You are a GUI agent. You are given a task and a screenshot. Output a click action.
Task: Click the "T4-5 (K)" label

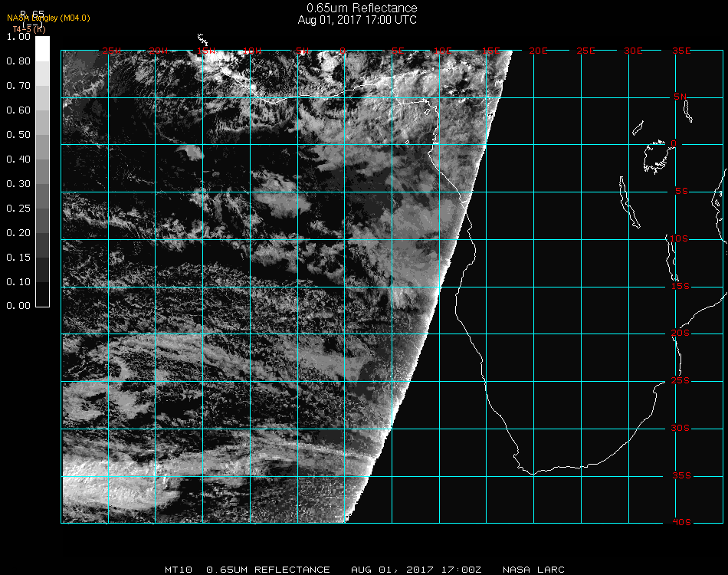pyautogui.click(x=29, y=29)
